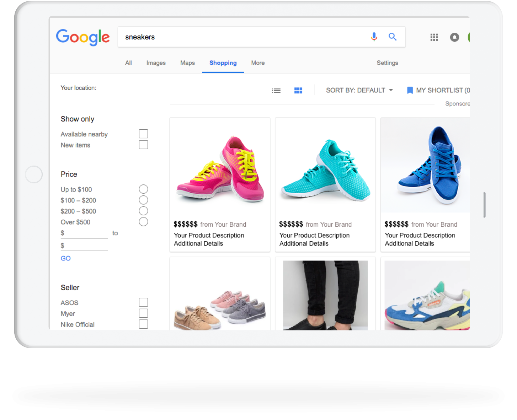Select the $200 – $500 price range
517x420 pixels.
point(143,211)
